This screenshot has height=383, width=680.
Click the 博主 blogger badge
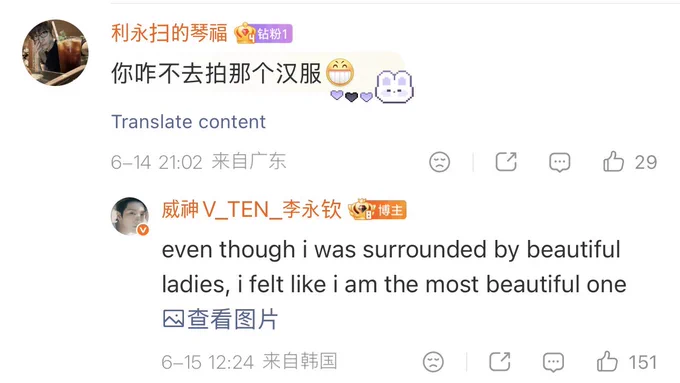[377, 210]
